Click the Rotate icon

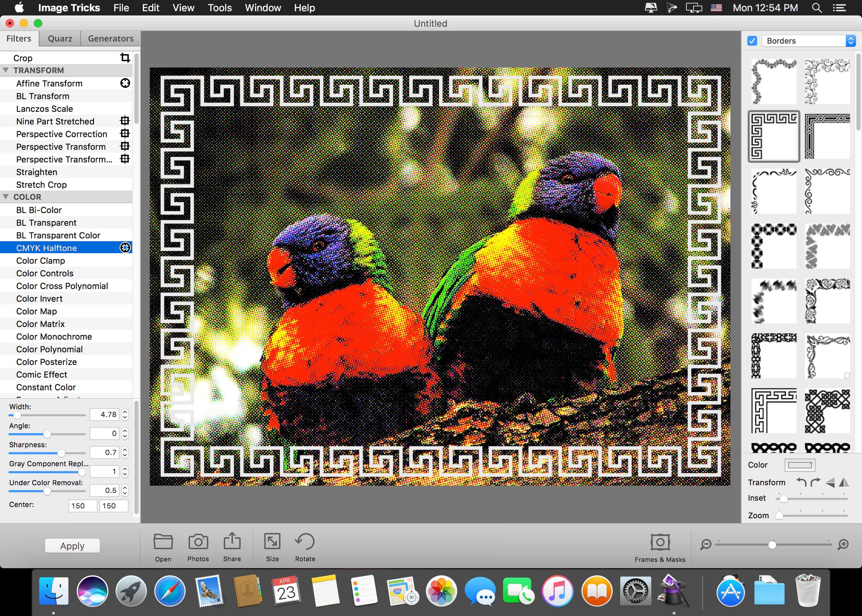click(305, 542)
